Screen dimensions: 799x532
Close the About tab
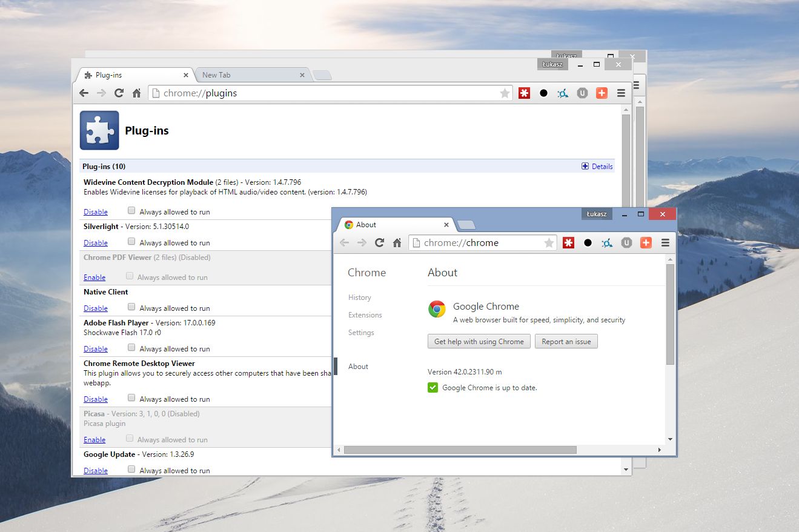446,225
